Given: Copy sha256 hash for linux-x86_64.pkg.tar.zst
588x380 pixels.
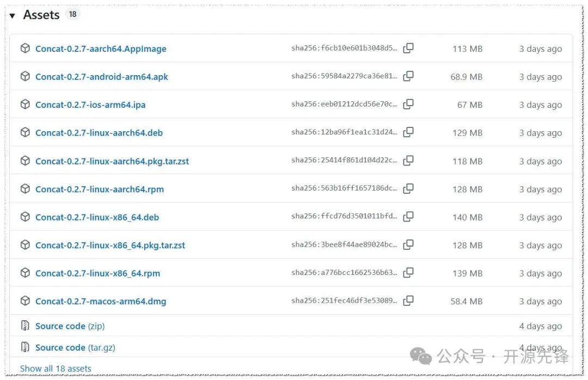Looking at the screenshot, I should point(408,244).
